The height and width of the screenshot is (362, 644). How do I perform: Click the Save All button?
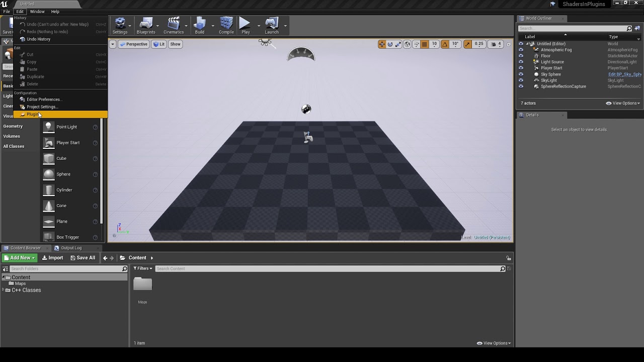pyautogui.click(x=83, y=258)
